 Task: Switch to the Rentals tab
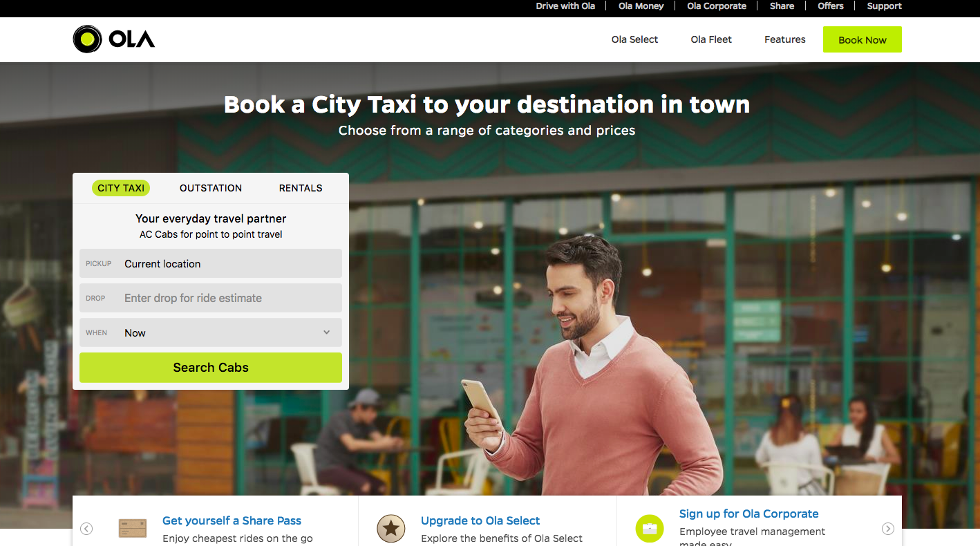point(301,188)
